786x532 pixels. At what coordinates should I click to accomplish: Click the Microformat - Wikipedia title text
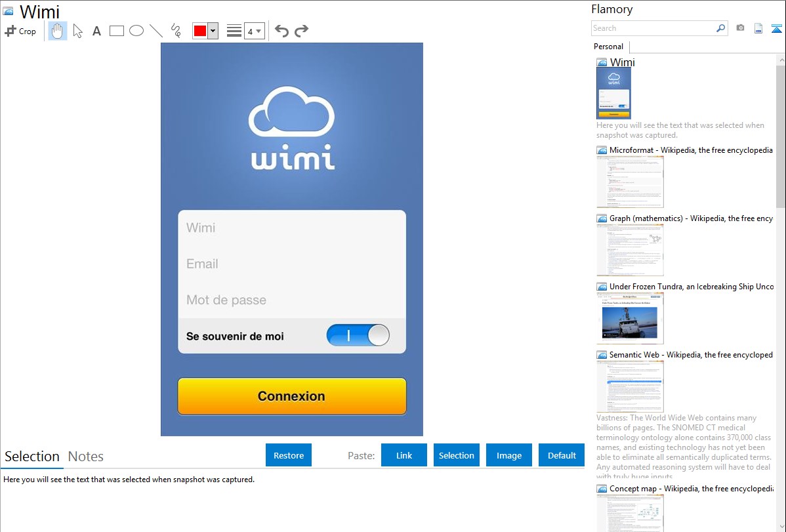691,150
